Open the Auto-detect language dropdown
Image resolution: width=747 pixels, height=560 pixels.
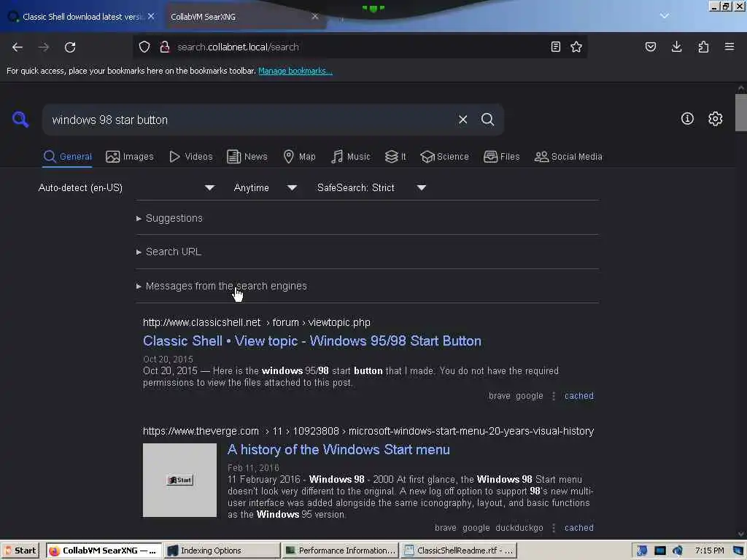(126, 187)
